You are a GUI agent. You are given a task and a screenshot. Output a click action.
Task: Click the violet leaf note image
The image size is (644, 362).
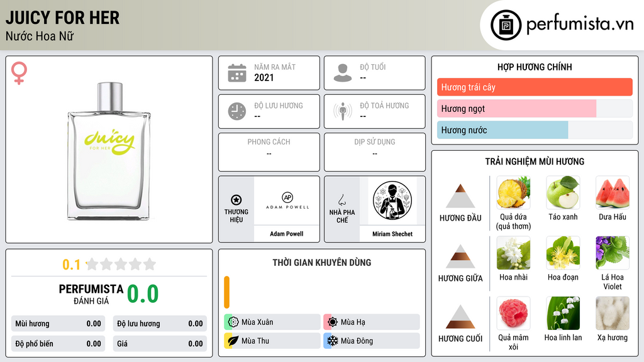[x=613, y=253]
